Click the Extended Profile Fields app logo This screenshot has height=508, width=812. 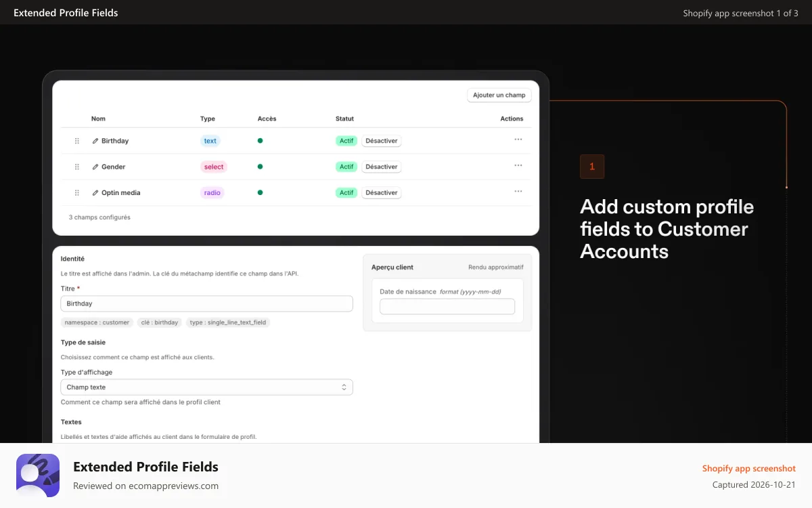[x=38, y=475]
